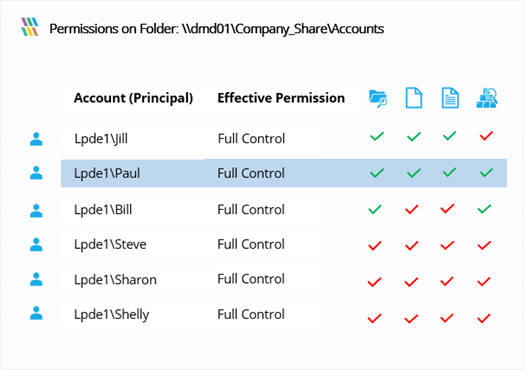524x370 pixels.
Task: Click Full Control for Lpde1\Steve
Action: coord(251,244)
